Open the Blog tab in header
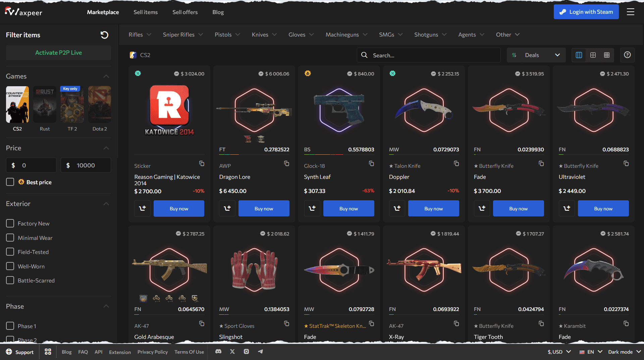Screen dimensions: 644x360 pyautogui.click(x=218, y=12)
